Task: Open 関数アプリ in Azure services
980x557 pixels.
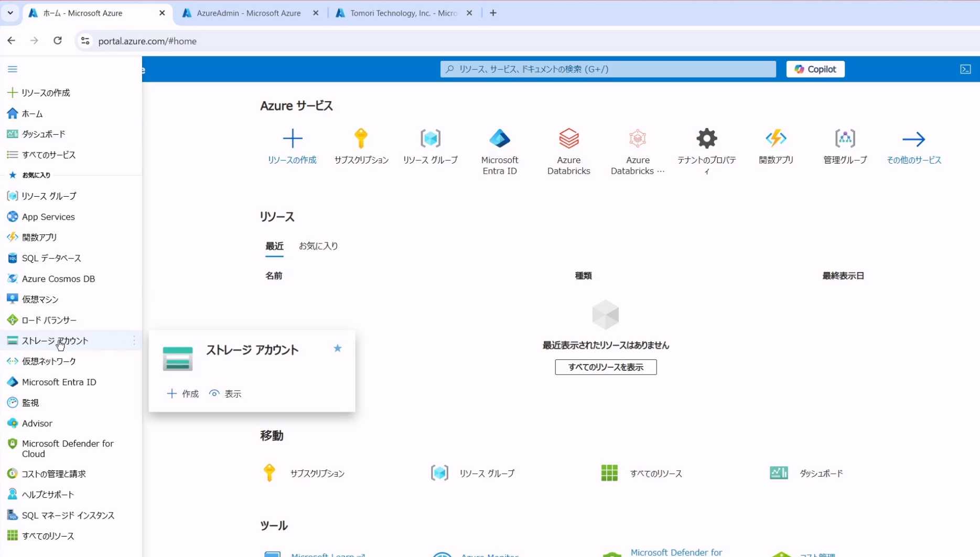Action: [x=776, y=139]
